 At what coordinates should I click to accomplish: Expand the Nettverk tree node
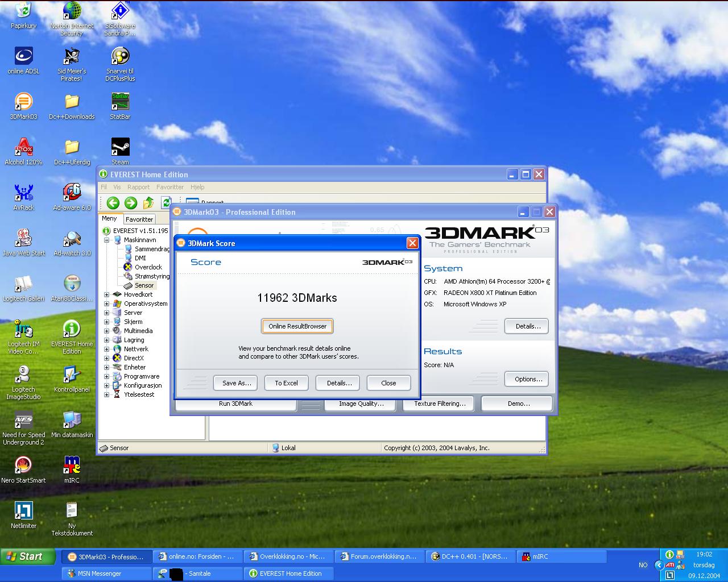click(106, 349)
